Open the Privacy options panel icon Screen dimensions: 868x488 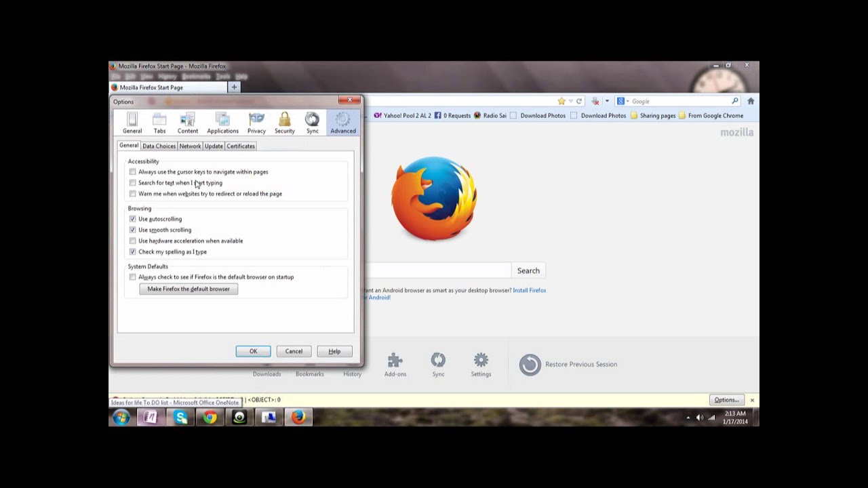[x=256, y=123]
